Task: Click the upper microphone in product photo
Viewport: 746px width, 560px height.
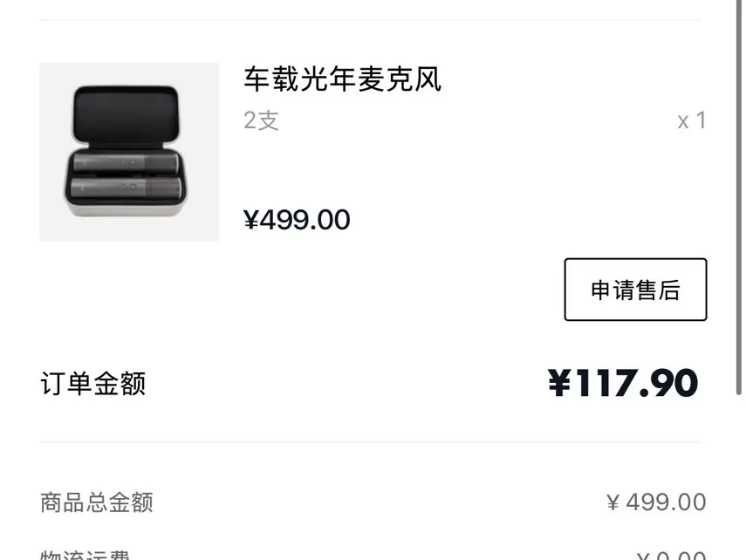Action: pos(126,163)
